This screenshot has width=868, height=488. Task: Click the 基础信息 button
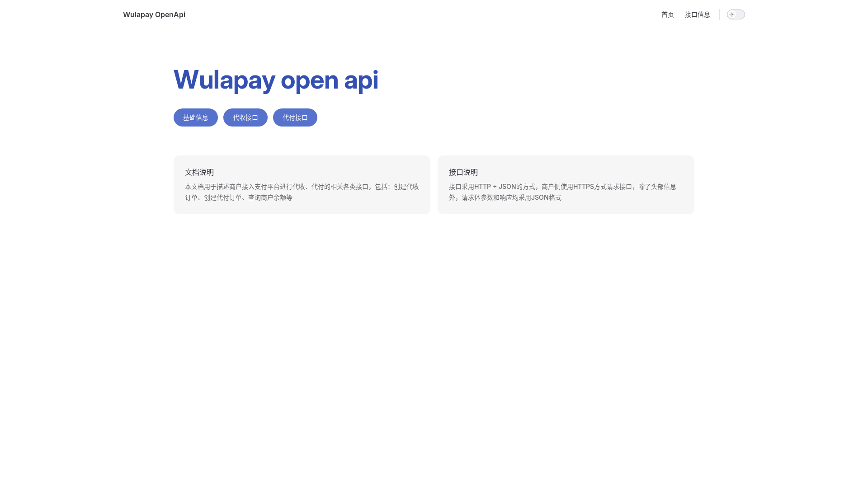point(196,117)
